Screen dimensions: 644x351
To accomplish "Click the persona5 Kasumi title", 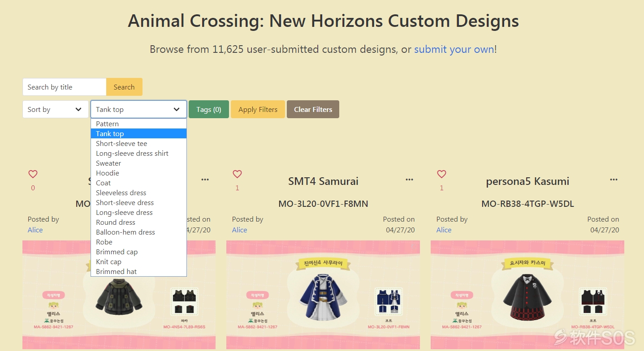I will (527, 181).
